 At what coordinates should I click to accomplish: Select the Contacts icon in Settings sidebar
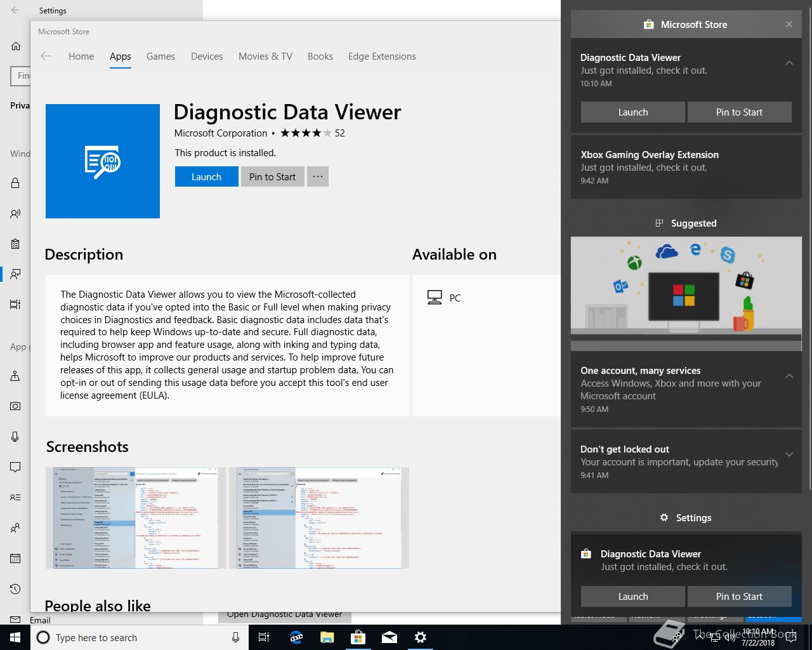point(15,528)
